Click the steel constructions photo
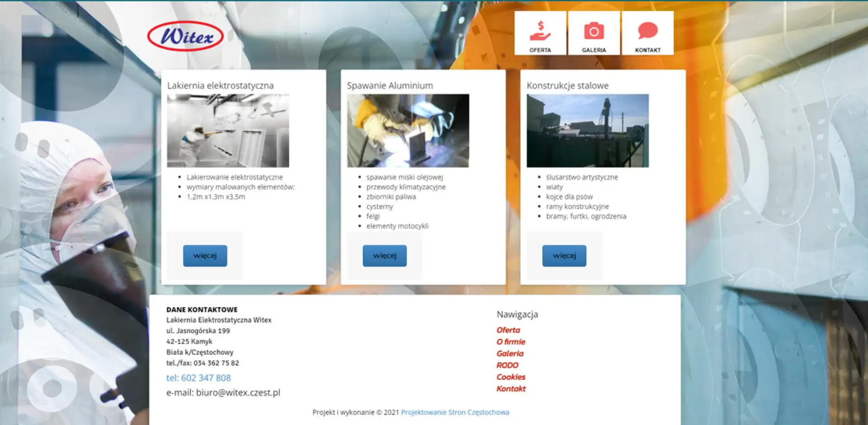The height and width of the screenshot is (425, 868). pos(587,131)
